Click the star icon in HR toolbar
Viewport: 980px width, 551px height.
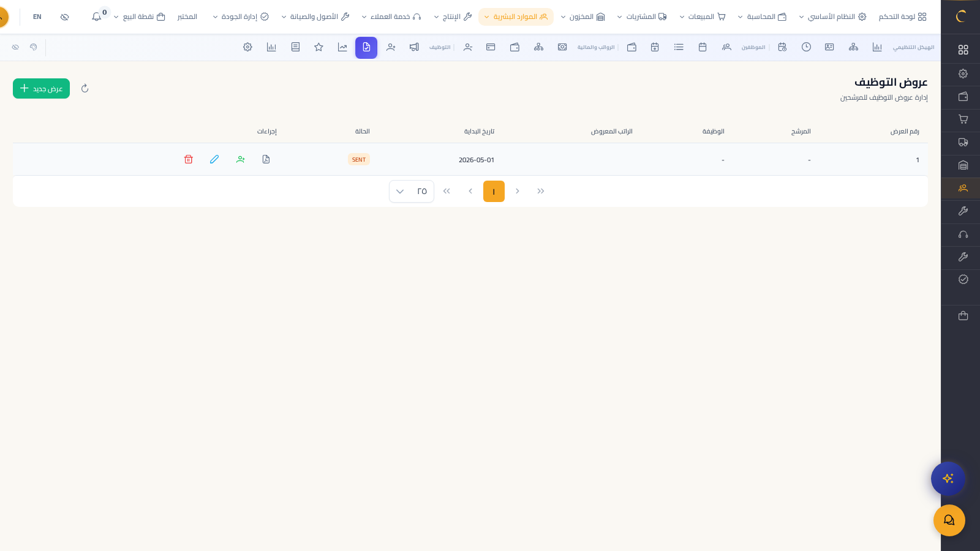pyautogui.click(x=318, y=47)
